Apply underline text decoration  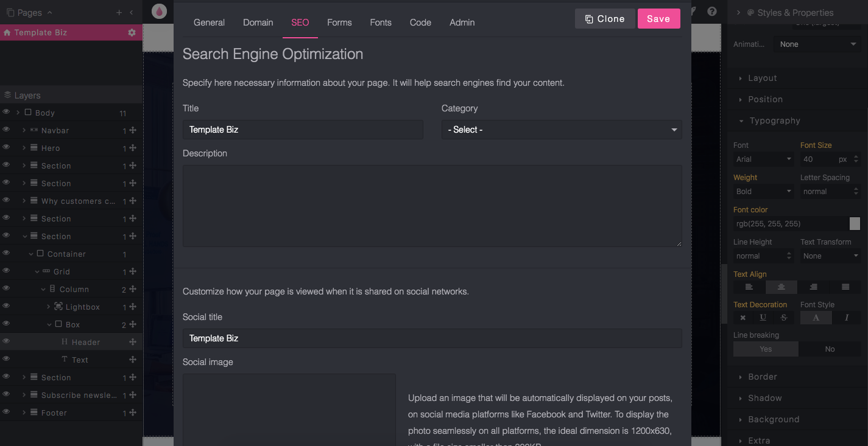[763, 318]
